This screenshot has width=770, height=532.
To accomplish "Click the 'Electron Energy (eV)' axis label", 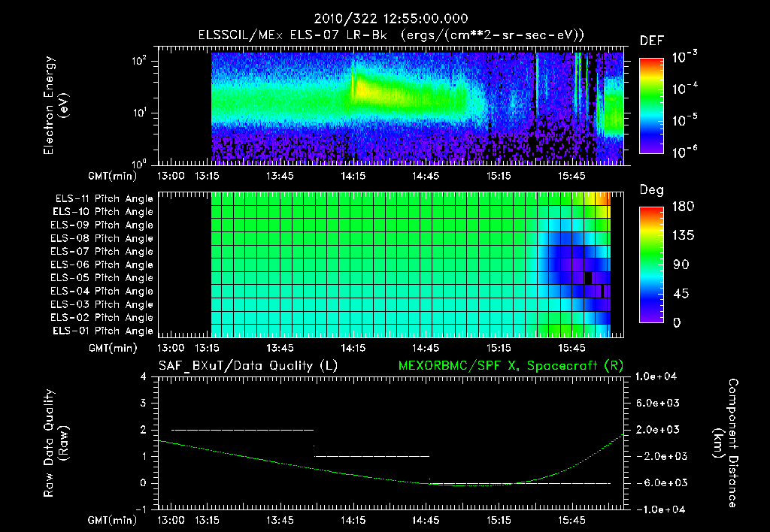I will coord(56,105).
